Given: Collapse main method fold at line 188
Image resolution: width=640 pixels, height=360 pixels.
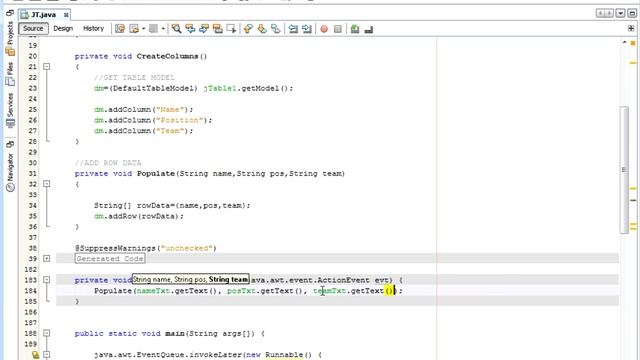Looking at the screenshot, I should [x=47, y=333].
